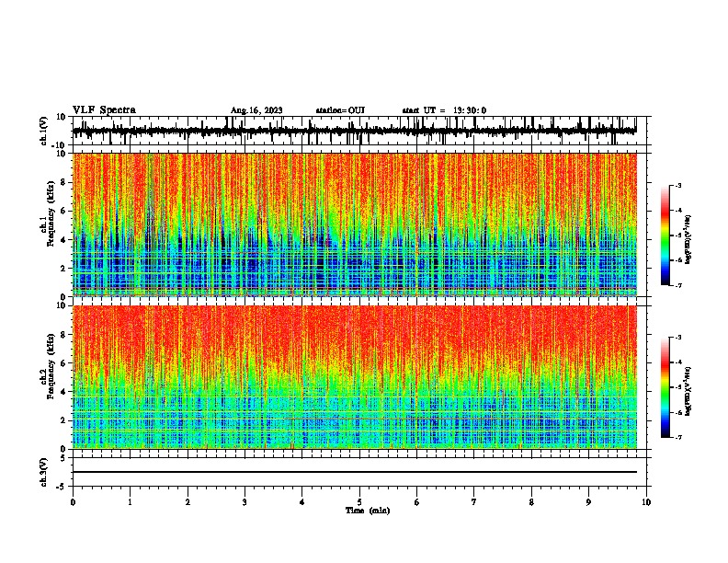Click time axis tick label "5"

tap(359, 502)
